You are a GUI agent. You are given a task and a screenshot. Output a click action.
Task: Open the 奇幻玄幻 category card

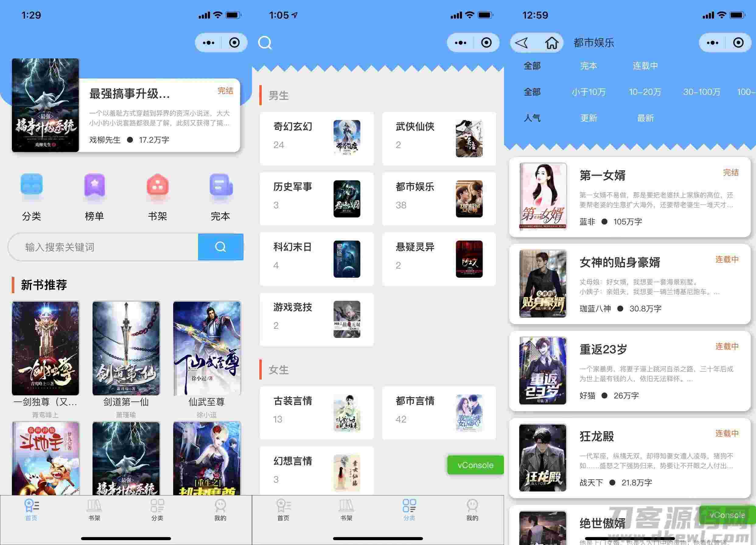[316, 139]
